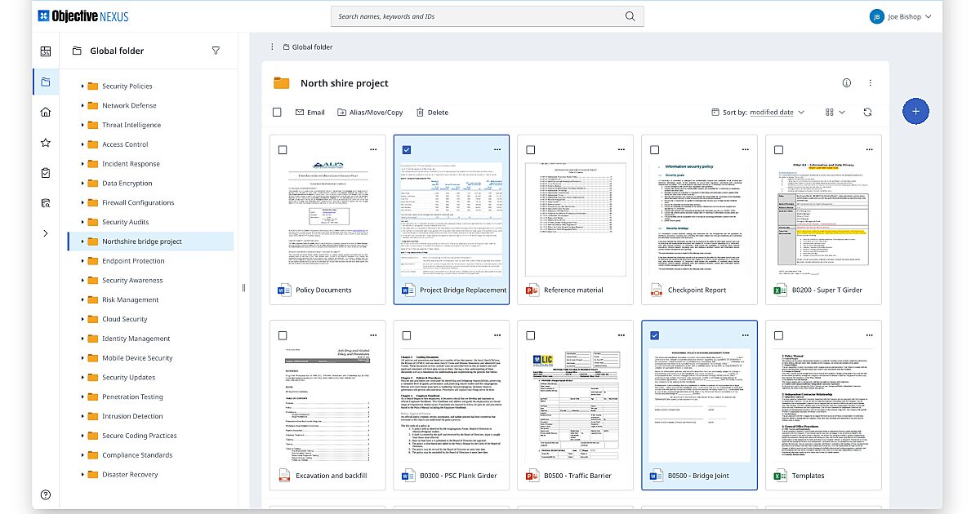
Task: Expand the Security Policies folder
Action: point(81,85)
